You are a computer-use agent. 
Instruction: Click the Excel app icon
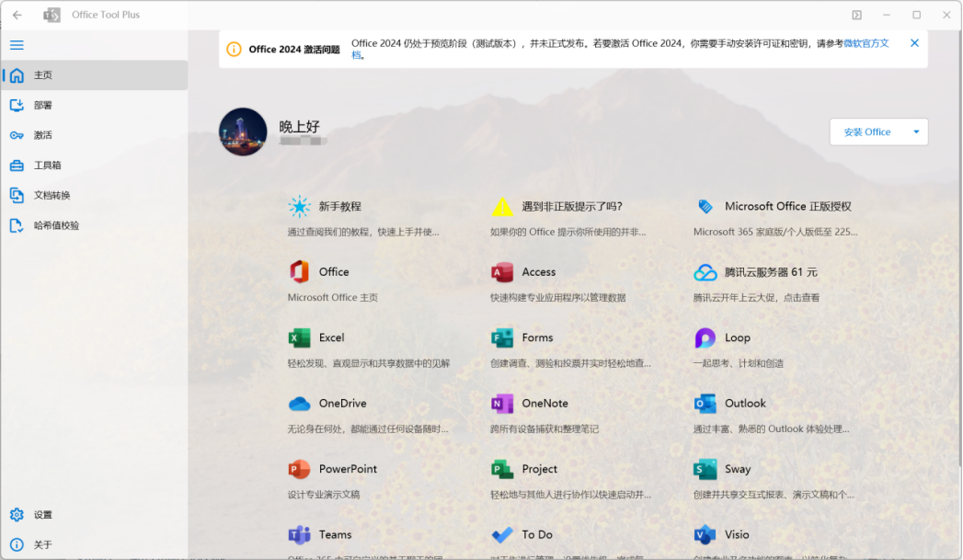pyautogui.click(x=299, y=337)
